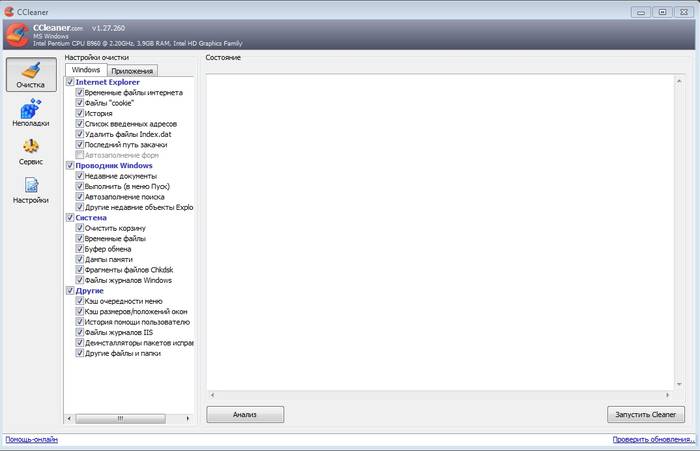
Task: Toggle Временные файлы интернета checkbox
Action: (x=80, y=92)
